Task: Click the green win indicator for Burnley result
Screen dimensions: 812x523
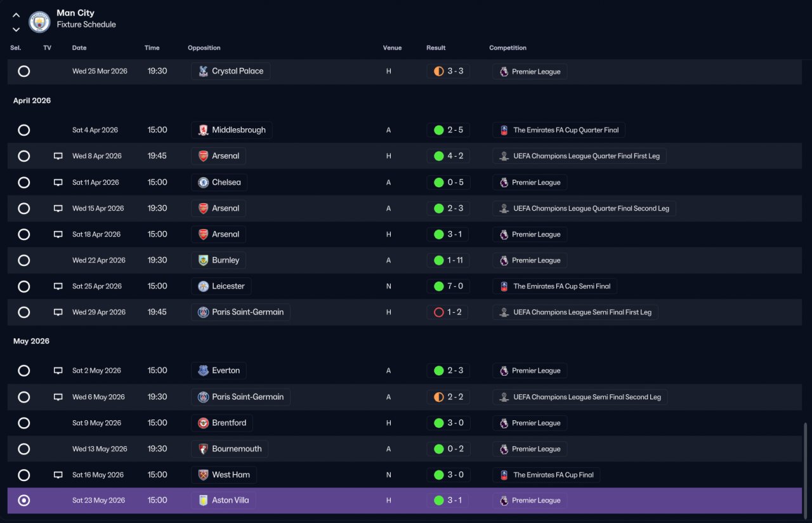Action: (x=438, y=260)
